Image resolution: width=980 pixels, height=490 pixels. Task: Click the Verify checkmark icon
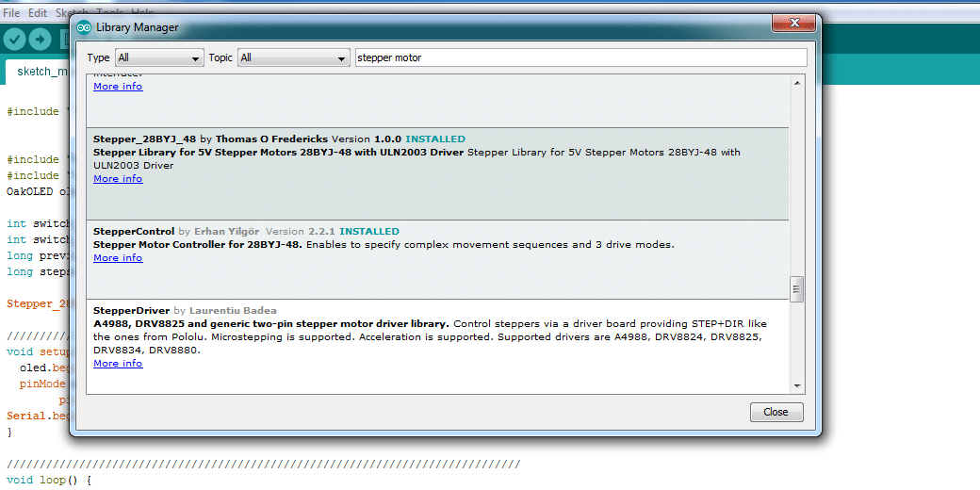point(14,39)
